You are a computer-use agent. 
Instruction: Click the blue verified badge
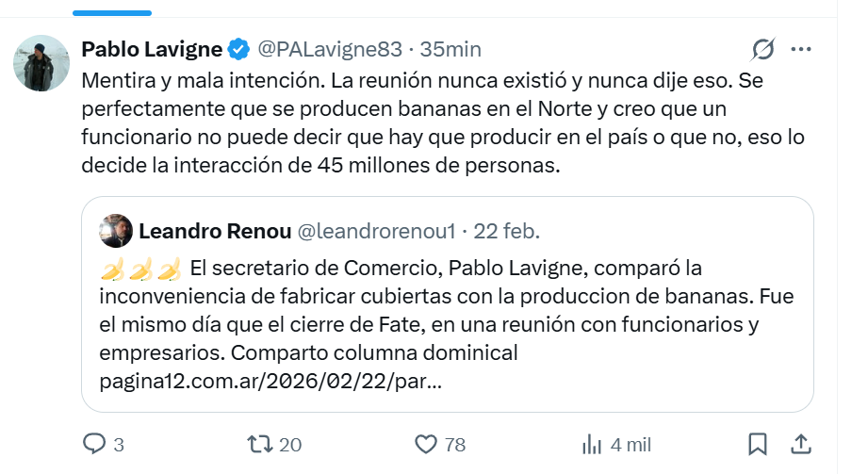tap(239, 49)
